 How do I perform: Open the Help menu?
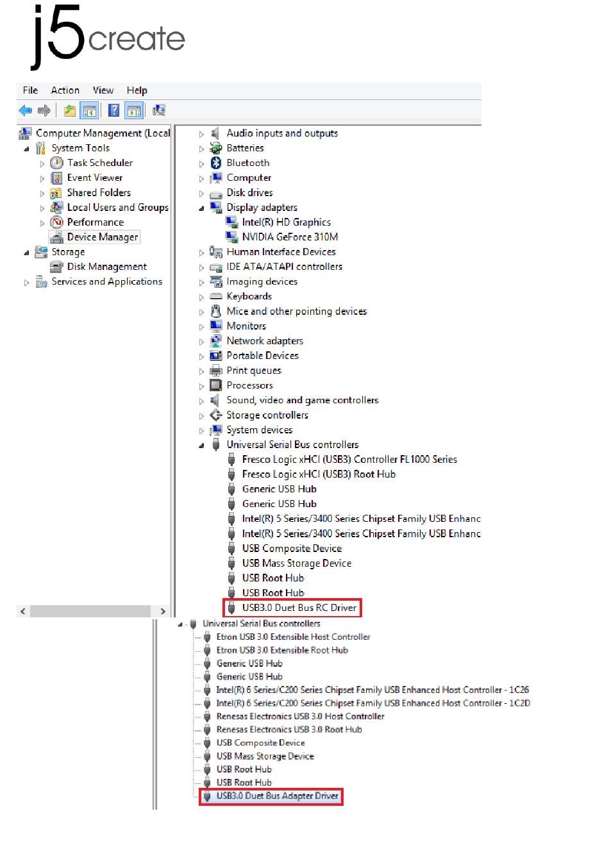pos(137,90)
